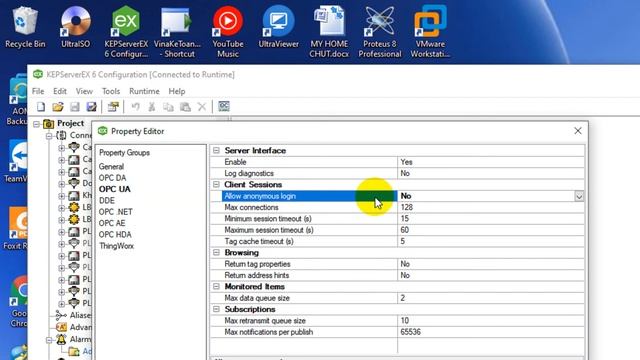The image size is (640, 360).
Task: Click the Log diagnostics value No
Action: 491,173
